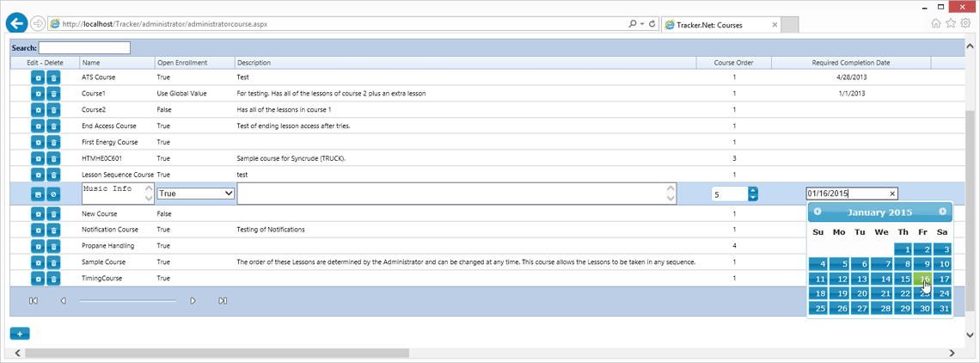Increase the Course Order spinner value
The image size is (980, 363).
[x=753, y=191]
